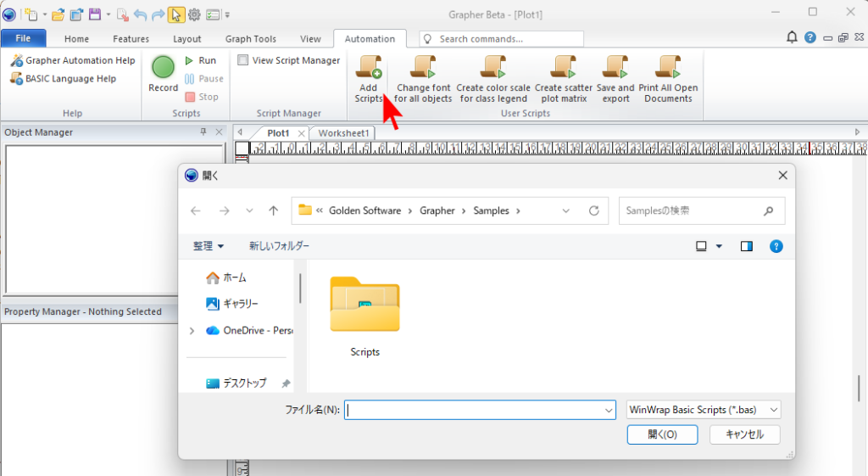Click the Save floppy disk icon
Screen dimensions: 868x476
(95, 14)
